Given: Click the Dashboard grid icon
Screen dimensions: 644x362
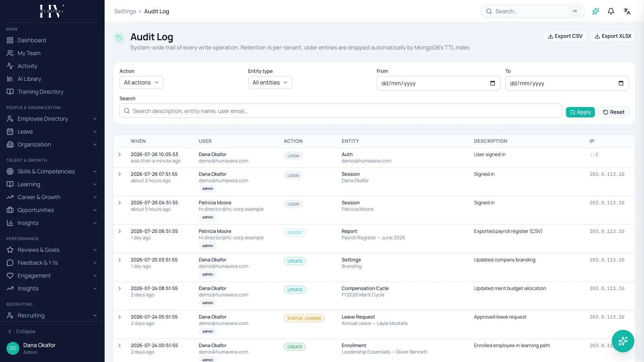Looking at the screenshot, I should point(10,40).
